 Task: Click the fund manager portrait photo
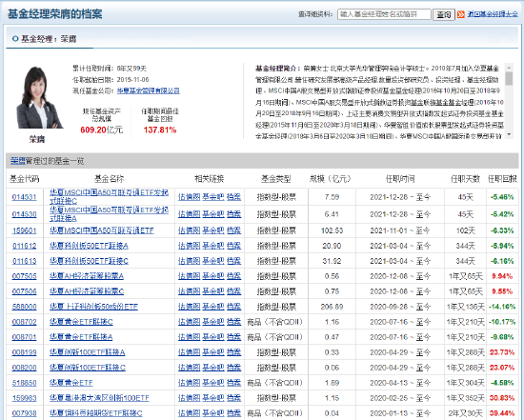(x=39, y=97)
